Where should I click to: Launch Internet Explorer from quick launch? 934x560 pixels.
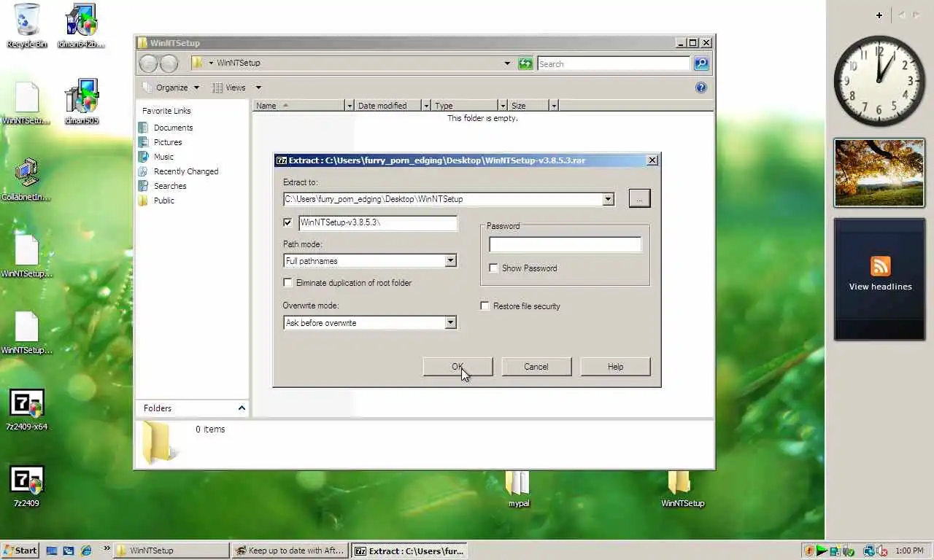click(86, 551)
